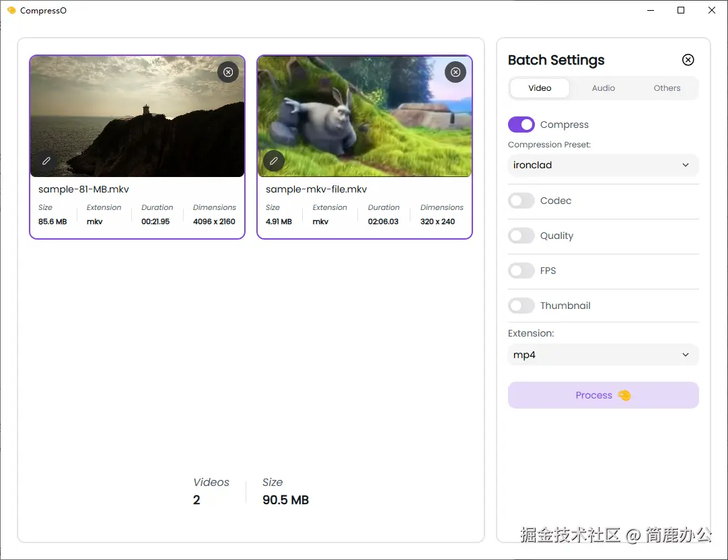
Task: Close the Batch Settings panel
Action: (688, 59)
